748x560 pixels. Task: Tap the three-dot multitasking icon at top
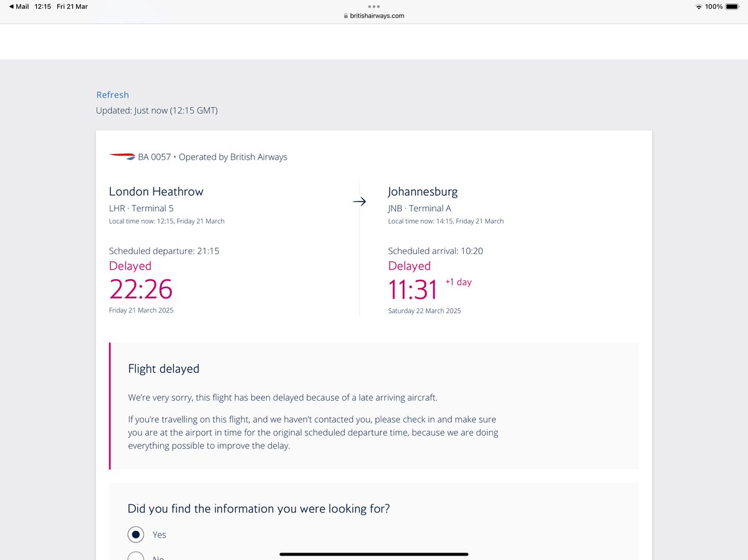(x=374, y=6)
